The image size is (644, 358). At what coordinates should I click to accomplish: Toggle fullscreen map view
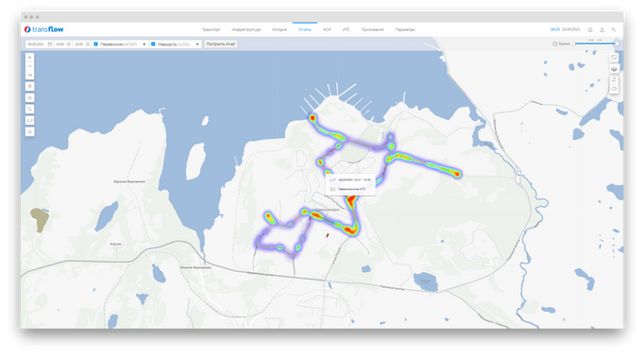[x=614, y=58]
